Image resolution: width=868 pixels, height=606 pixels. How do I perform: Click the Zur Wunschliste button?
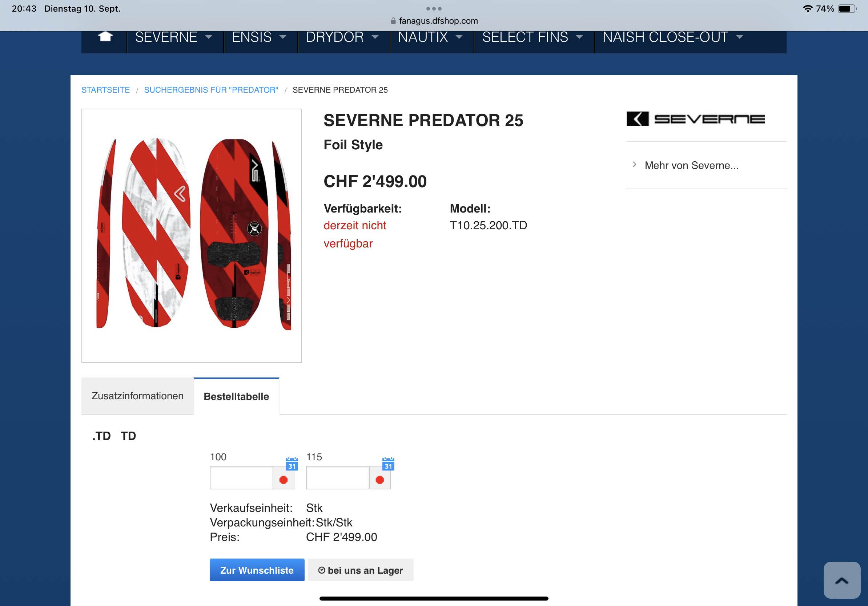[257, 570]
